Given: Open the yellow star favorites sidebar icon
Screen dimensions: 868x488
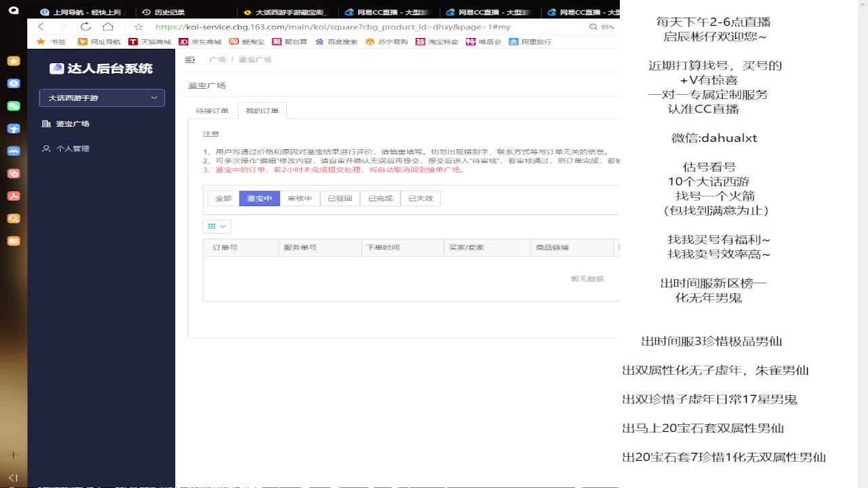Looking at the screenshot, I should tap(14, 61).
